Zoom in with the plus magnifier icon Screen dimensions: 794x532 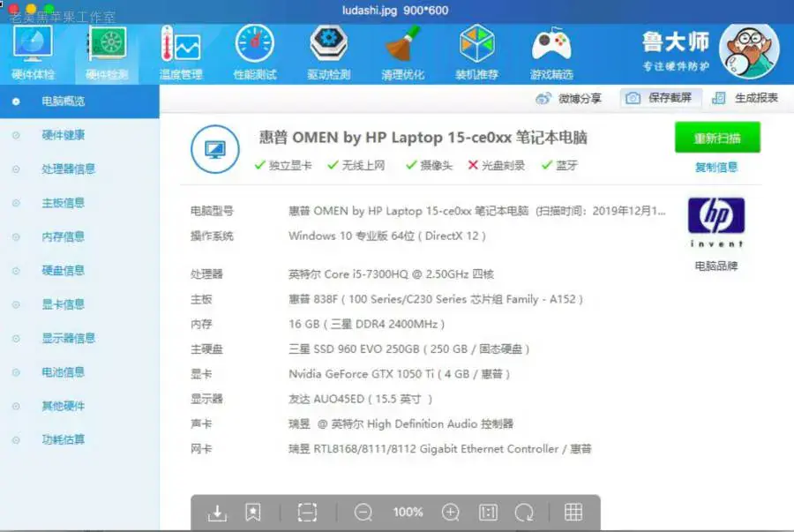click(x=450, y=513)
